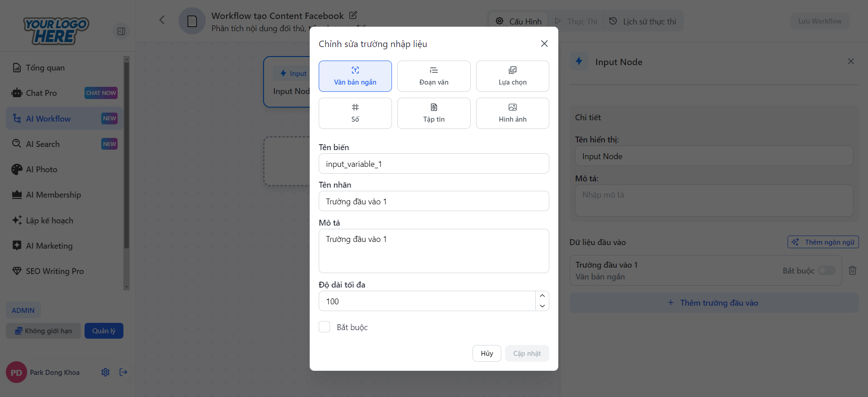The height and width of the screenshot is (397, 868).
Task: Choose the Lựa chọn field type
Action: click(x=512, y=76)
